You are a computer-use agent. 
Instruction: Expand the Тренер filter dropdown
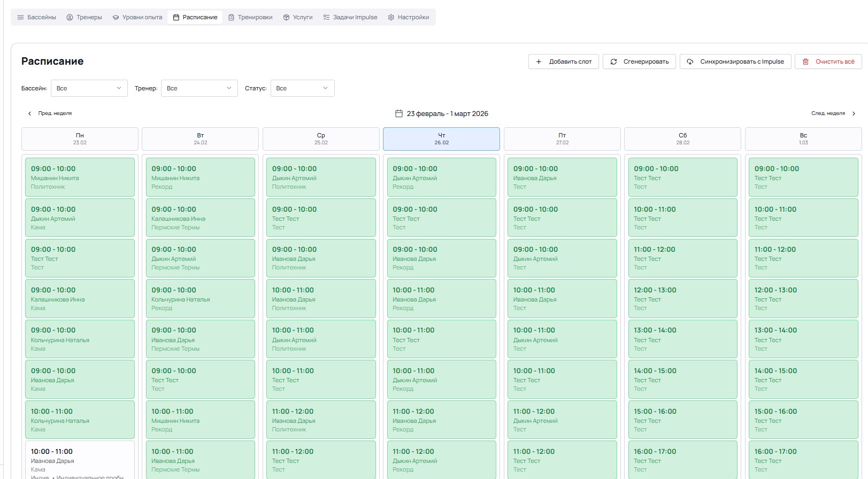[199, 88]
